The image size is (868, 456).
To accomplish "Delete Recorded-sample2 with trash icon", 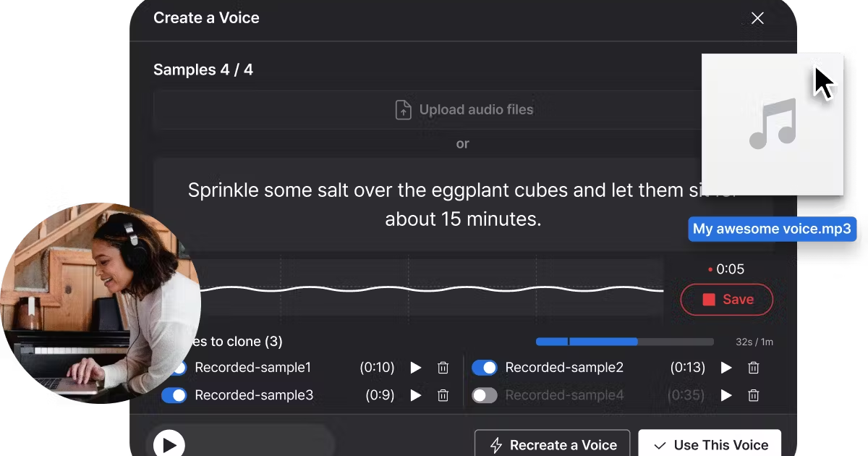I will point(754,368).
